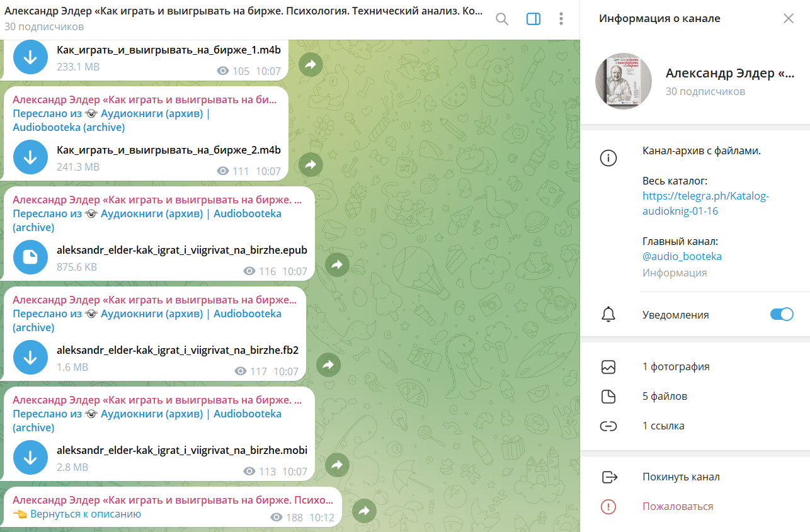Image resolution: width=810 pixels, height=532 pixels.
Task: Download the .fb2 file
Action: point(30,358)
